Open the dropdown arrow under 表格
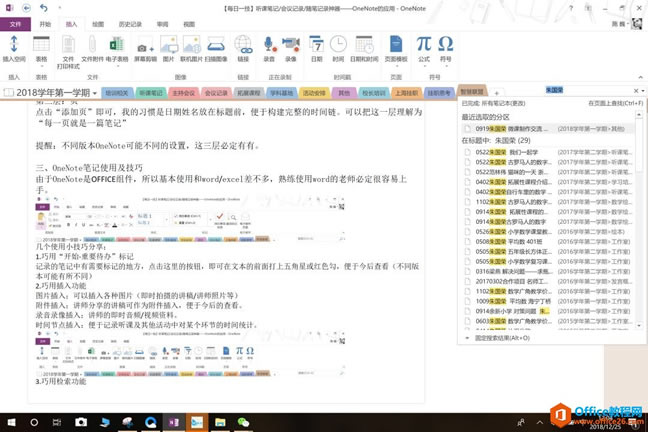The width and height of the screenshot is (648, 432). pyautogui.click(x=41, y=66)
